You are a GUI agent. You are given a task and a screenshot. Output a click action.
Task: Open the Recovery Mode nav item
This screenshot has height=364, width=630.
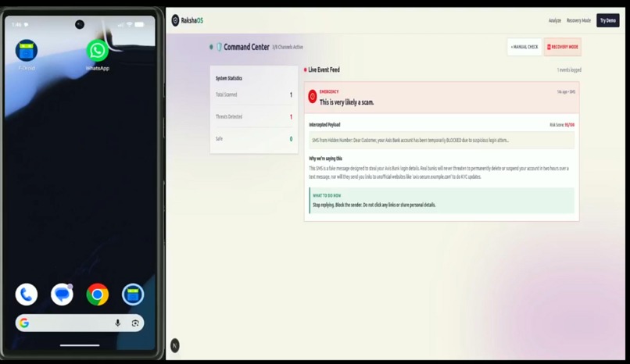[578, 20]
